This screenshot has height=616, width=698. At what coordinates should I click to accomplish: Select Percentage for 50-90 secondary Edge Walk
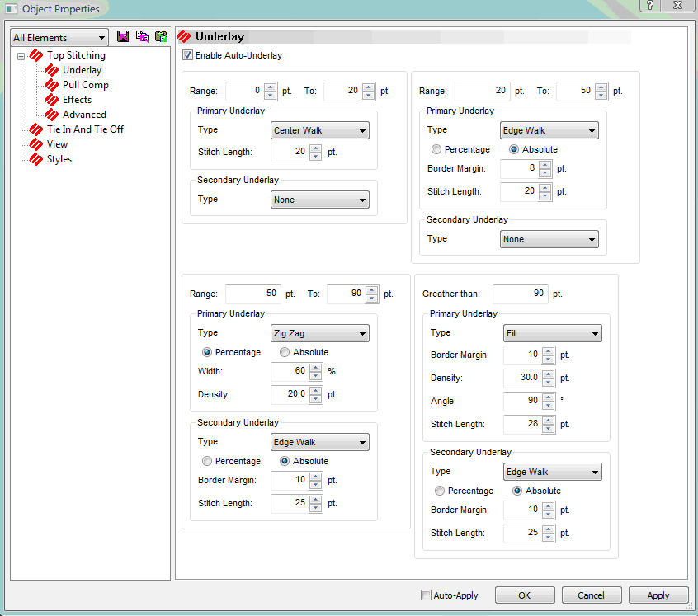point(207,461)
